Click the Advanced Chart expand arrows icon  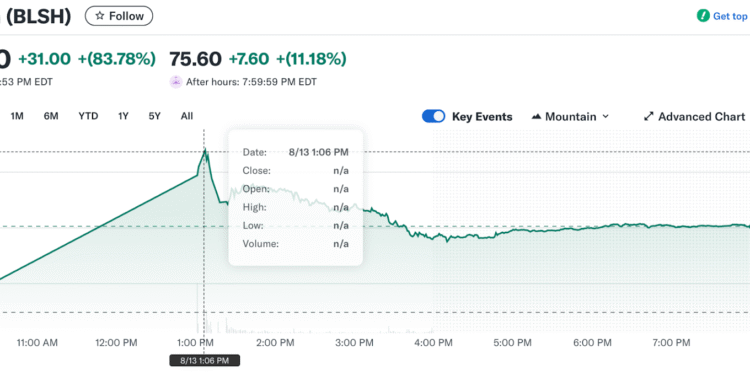pyautogui.click(x=649, y=117)
